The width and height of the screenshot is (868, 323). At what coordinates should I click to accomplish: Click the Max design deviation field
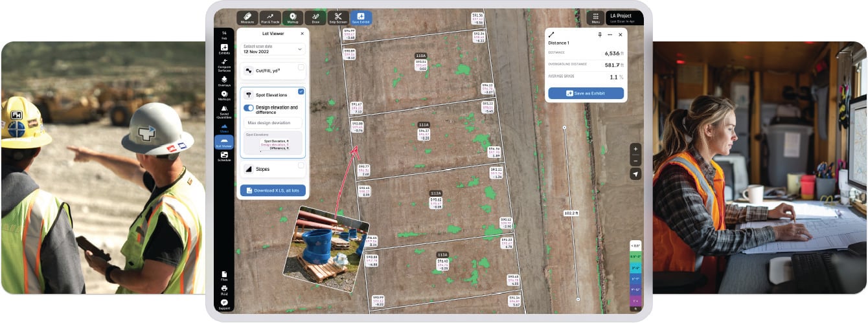coord(273,123)
